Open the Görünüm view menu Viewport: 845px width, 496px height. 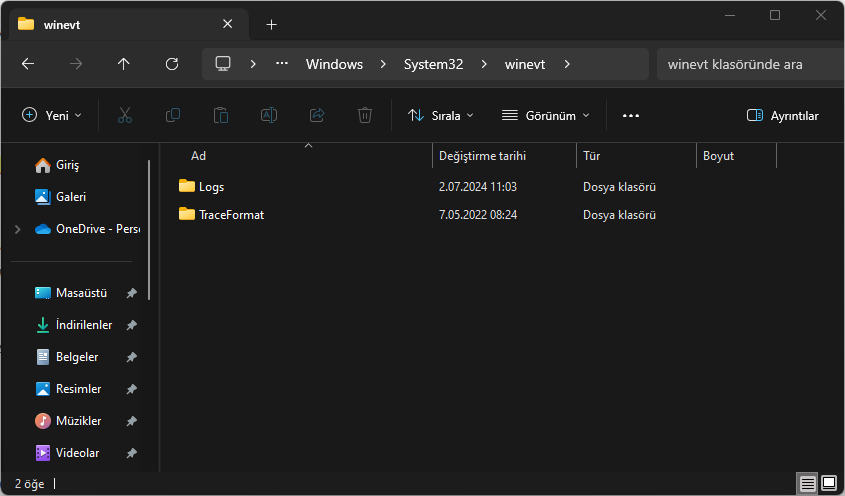pyautogui.click(x=545, y=115)
